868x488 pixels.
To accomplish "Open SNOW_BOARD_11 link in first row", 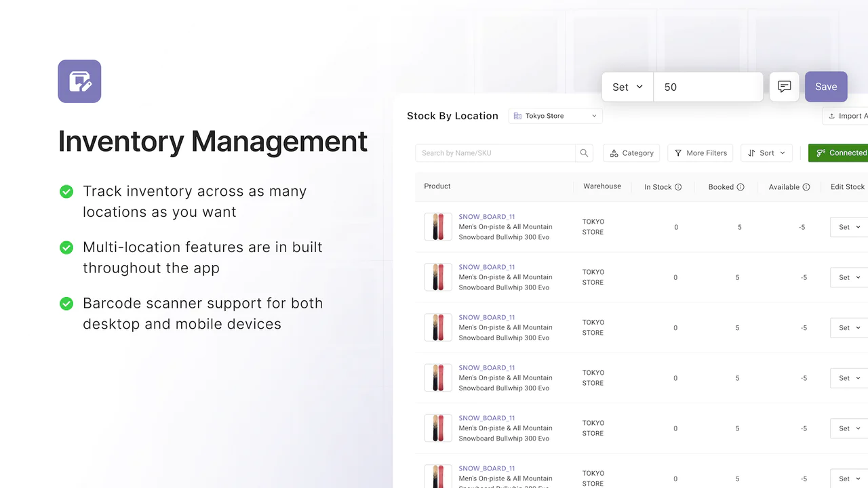I will tap(487, 217).
